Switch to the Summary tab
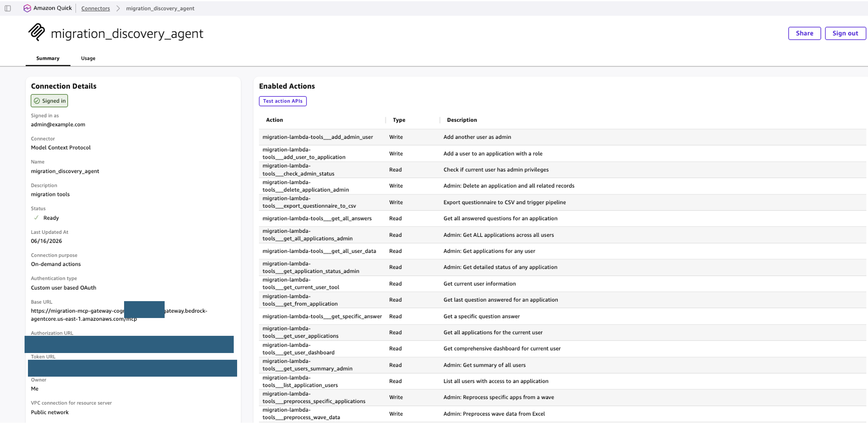The height and width of the screenshot is (423, 868). pyautogui.click(x=48, y=58)
